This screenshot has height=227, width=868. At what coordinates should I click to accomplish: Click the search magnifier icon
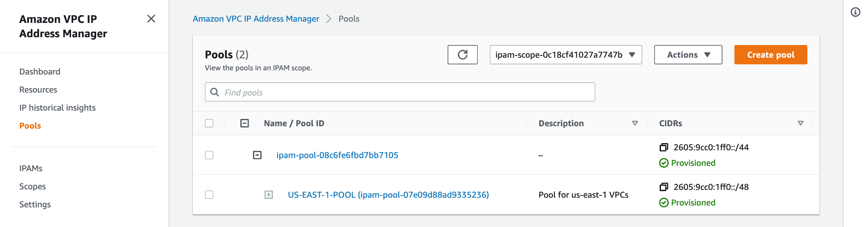pos(214,92)
